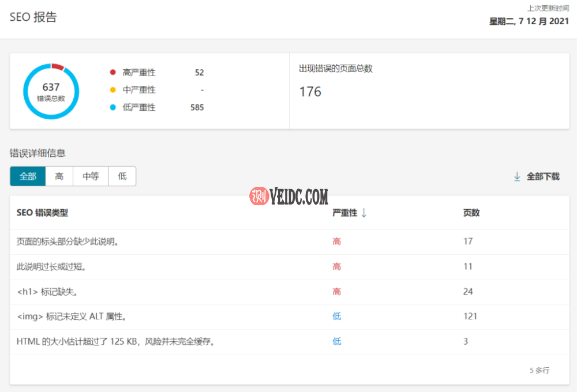The height and width of the screenshot is (392, 577).
Task: Click the 高 severity marker on h1 标记缺失 row
Action: click(336, 291)
